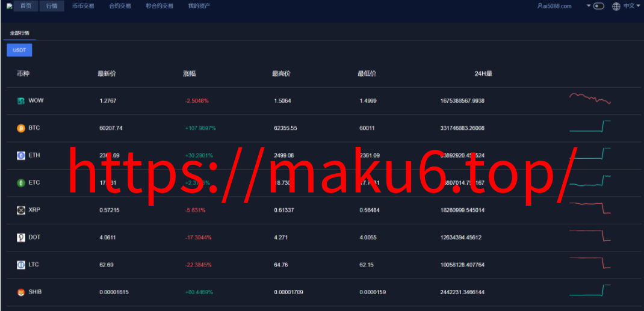Sort by the 最新价 column header
644x311 pixels.
pyautogui.click(x=107, y=74)
